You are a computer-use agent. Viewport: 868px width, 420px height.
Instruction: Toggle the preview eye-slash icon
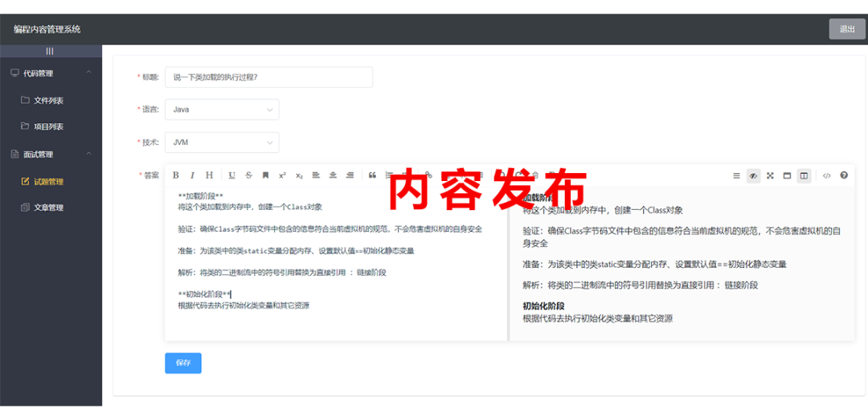point(753,175)
